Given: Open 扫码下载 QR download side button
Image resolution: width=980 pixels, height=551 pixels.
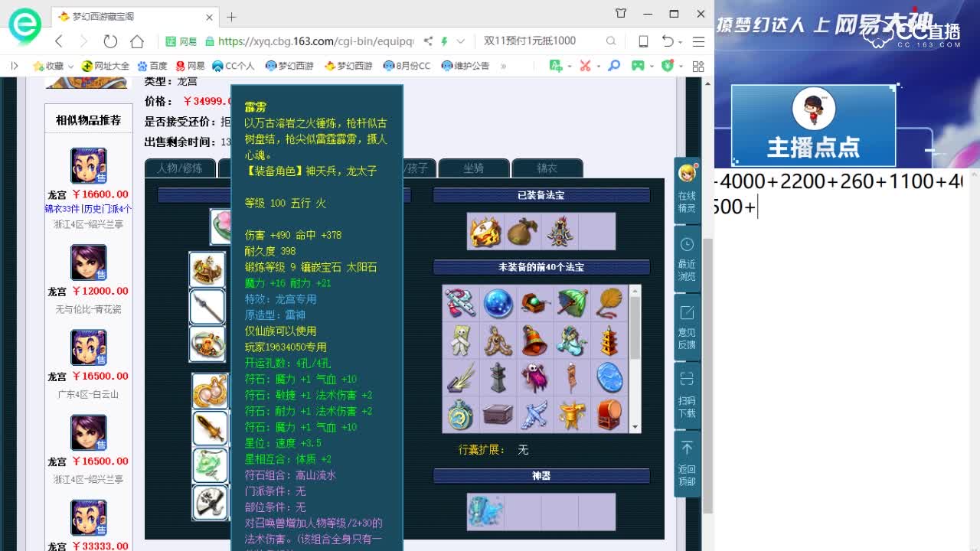Looking at the screenshot, I should point(687,395).
